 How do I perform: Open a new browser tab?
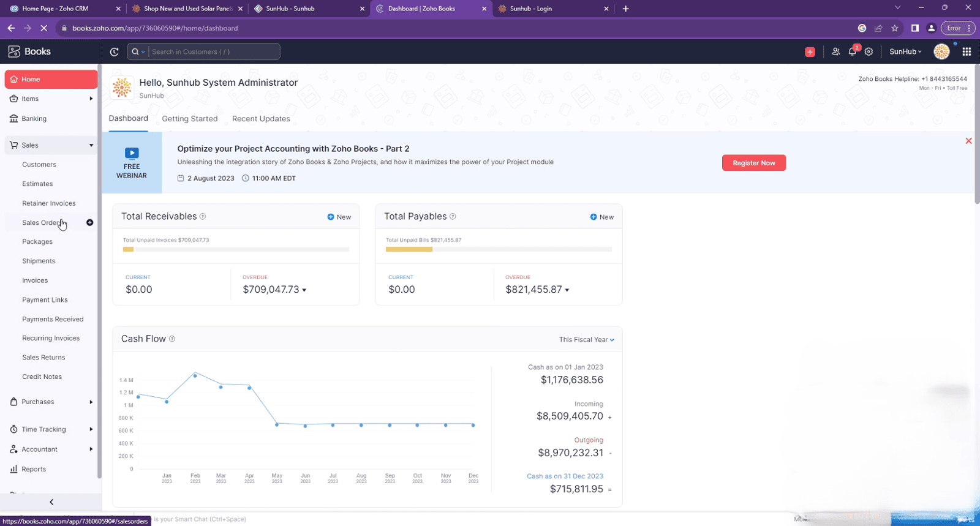(625, 9)
